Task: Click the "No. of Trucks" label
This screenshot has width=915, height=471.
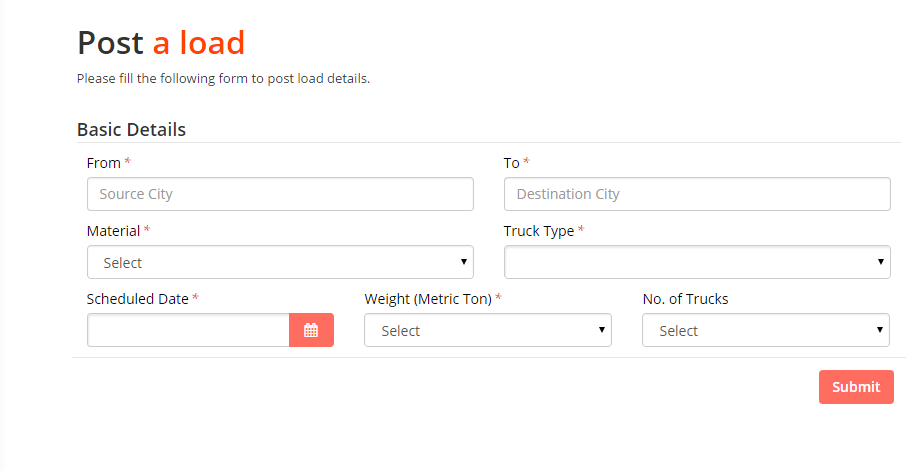Action: click(685, 298)
